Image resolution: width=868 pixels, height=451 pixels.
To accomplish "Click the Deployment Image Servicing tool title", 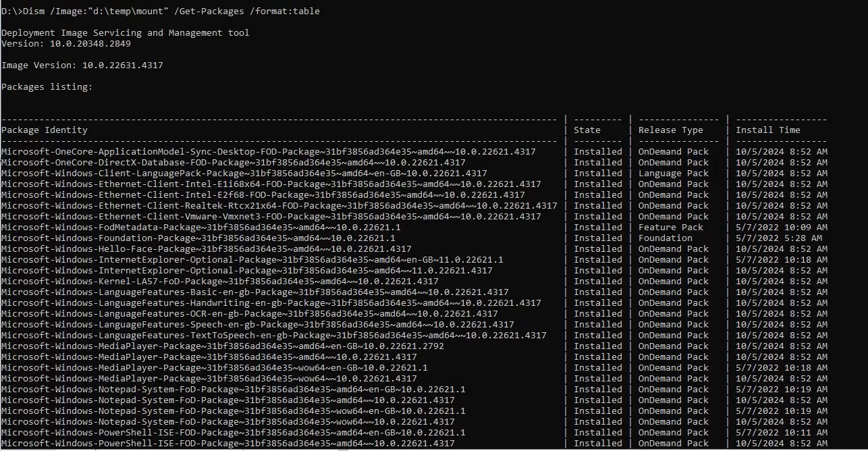I will click(x=125, y=32).
